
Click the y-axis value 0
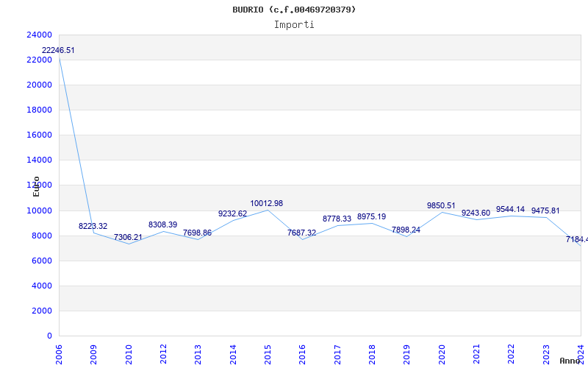(x=49, y=336)
